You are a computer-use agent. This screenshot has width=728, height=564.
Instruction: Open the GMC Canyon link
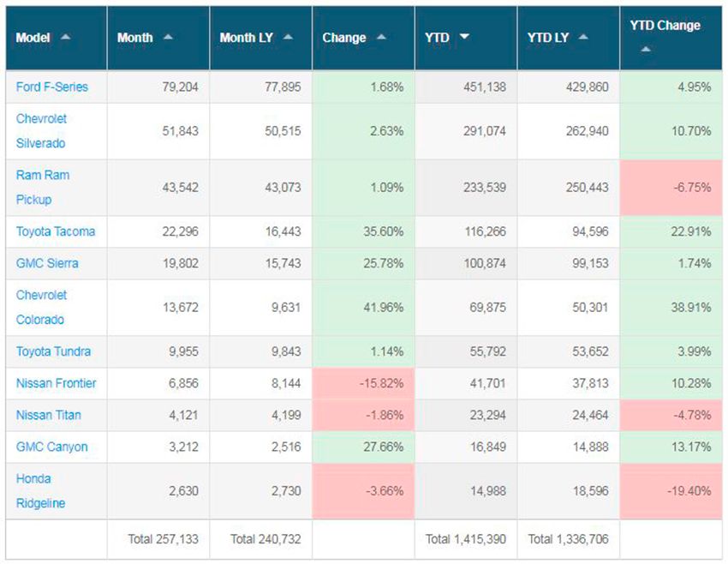[x=51, y=447]
